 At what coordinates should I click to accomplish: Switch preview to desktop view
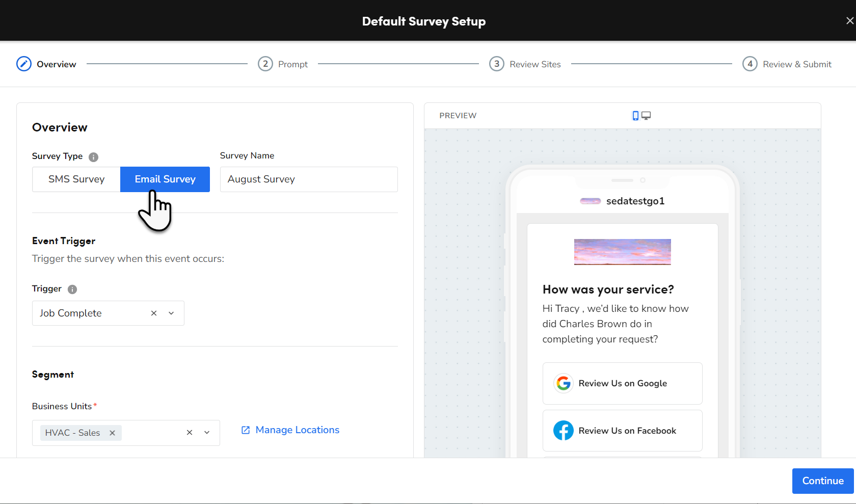646,116
